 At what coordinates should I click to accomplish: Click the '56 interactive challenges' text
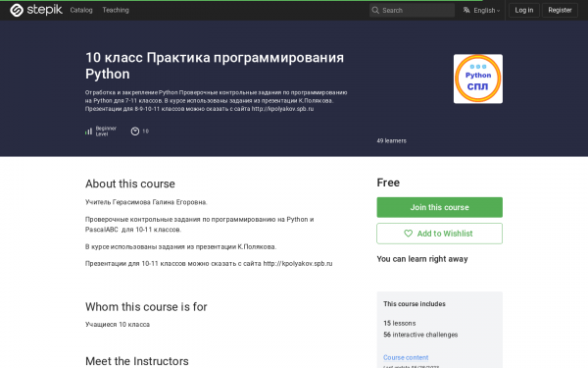pyautogui.click(x=420, y=335)
